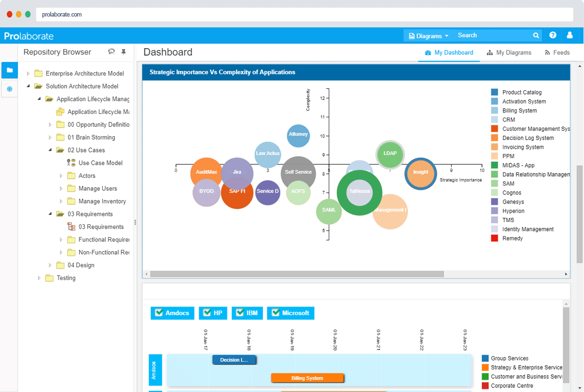Click the Law Actua bubble in chart
The image size is (584, 392).
268,154
